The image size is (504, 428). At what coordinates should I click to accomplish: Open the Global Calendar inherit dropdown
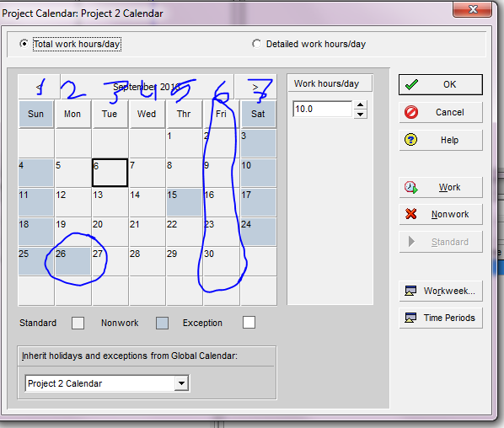pyautogui.click(x=181, y=383)
